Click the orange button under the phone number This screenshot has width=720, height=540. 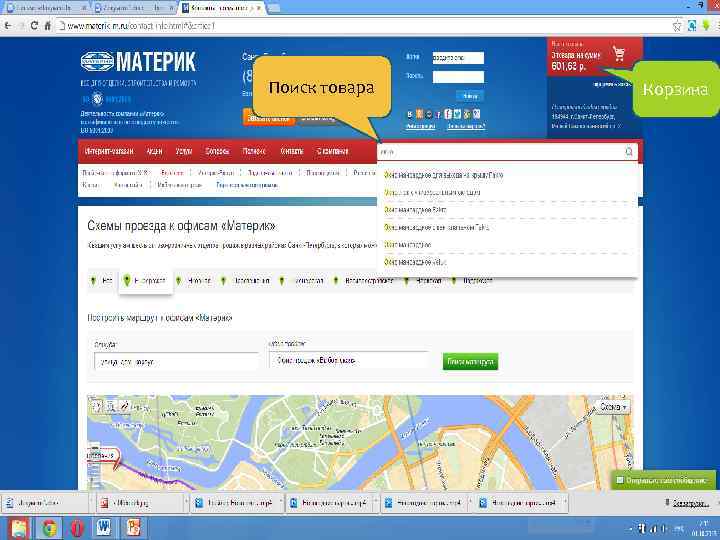pyautogui.click(x=269, y=118)
